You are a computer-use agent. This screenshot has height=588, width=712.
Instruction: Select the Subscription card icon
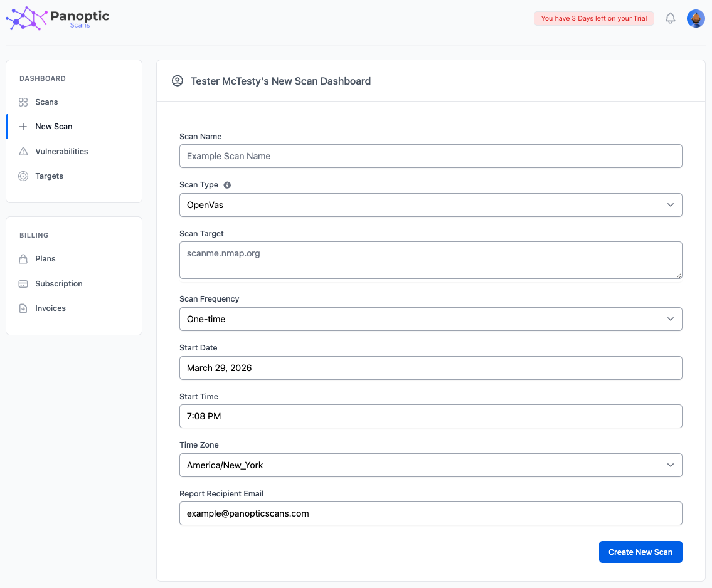pyautogui.click(x=23, y=283)
